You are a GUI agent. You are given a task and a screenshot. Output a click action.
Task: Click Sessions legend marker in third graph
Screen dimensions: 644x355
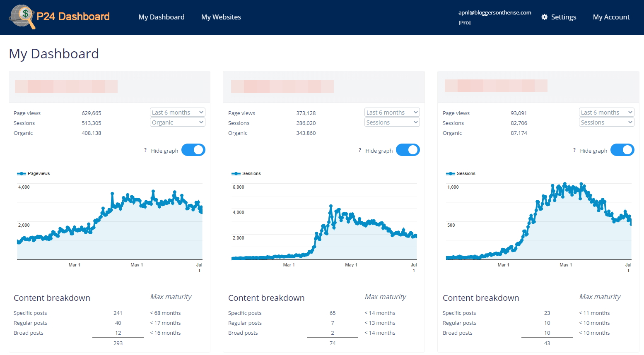[x=451, y=173]
